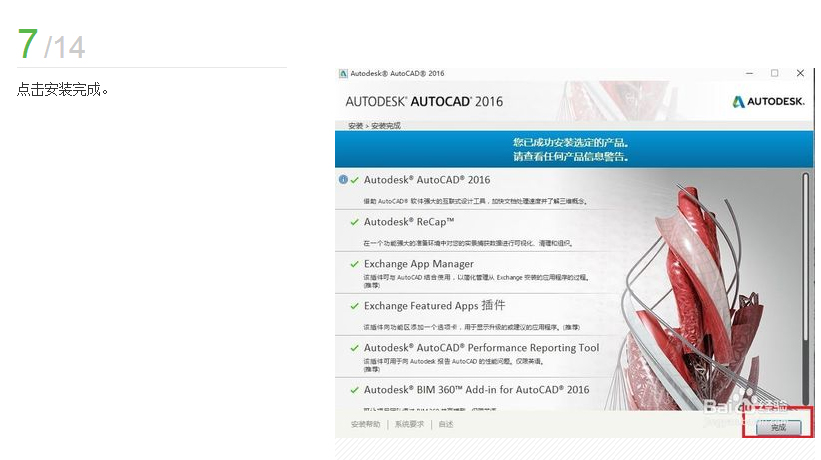Click the green checkmark beside Autodesk ReCap
This screenshot has width=821, height=460.
(354, 222)
